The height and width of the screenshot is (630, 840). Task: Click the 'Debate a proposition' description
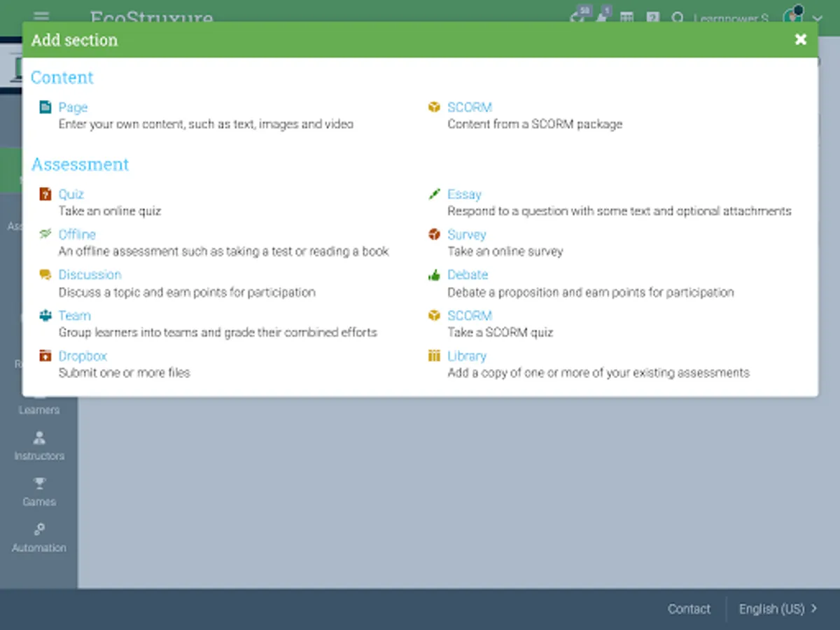pos(591,292)
